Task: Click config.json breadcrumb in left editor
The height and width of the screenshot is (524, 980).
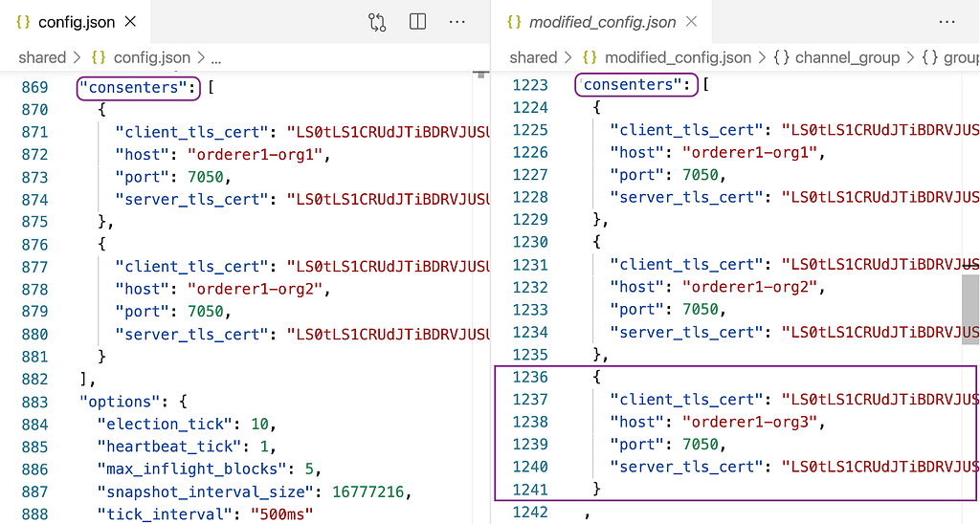Action: tap(152, 58)
